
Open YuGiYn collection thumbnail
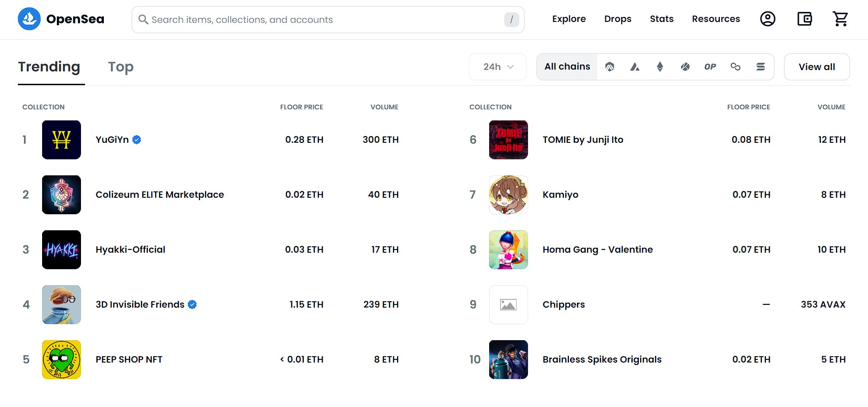(61, 140)
